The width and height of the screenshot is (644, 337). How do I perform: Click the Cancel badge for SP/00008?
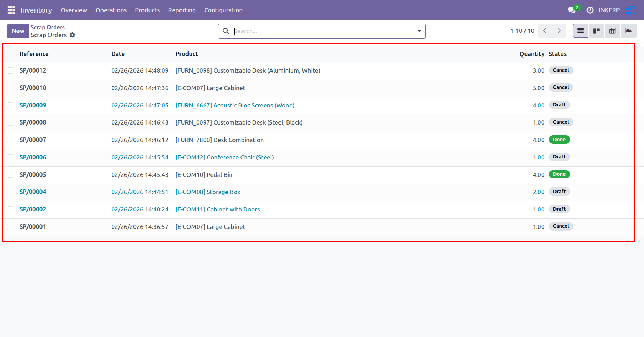[x=561, y=122]
